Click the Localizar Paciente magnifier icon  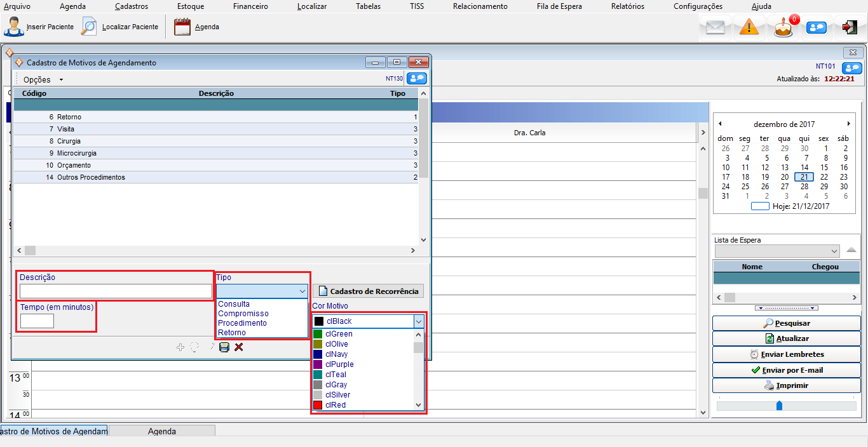(x=90, y=27)
